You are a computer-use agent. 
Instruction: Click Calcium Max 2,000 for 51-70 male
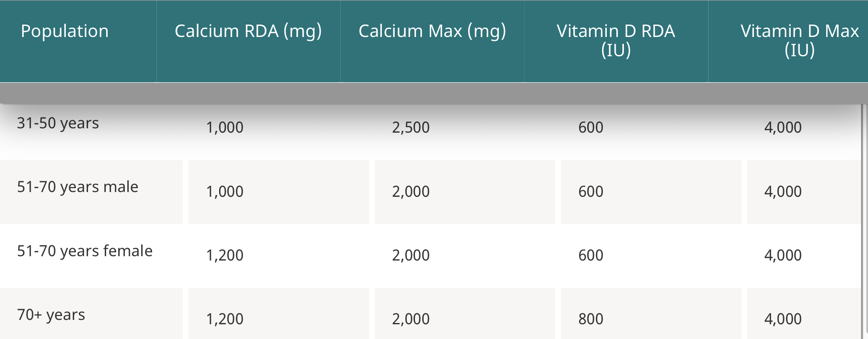pos(411,192)
